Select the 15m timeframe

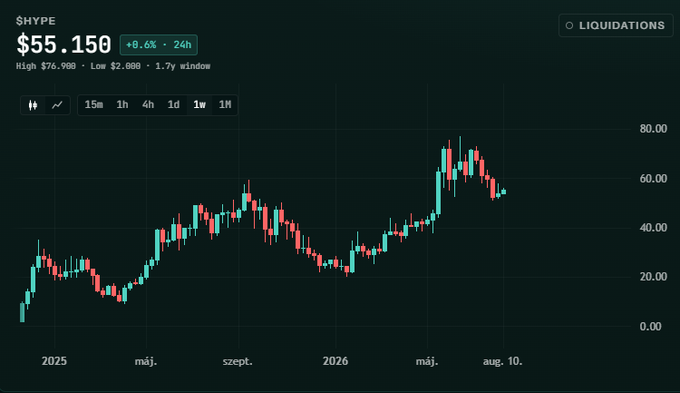[94, 105]
